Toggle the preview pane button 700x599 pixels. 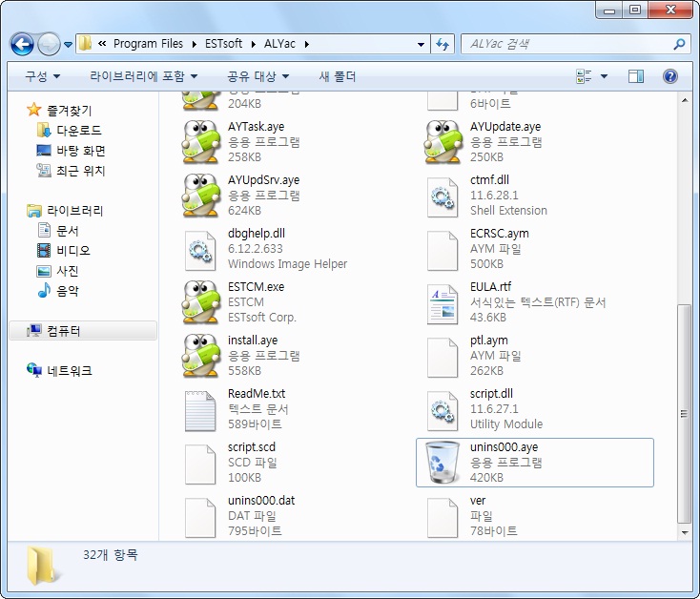tap(636, 76)
